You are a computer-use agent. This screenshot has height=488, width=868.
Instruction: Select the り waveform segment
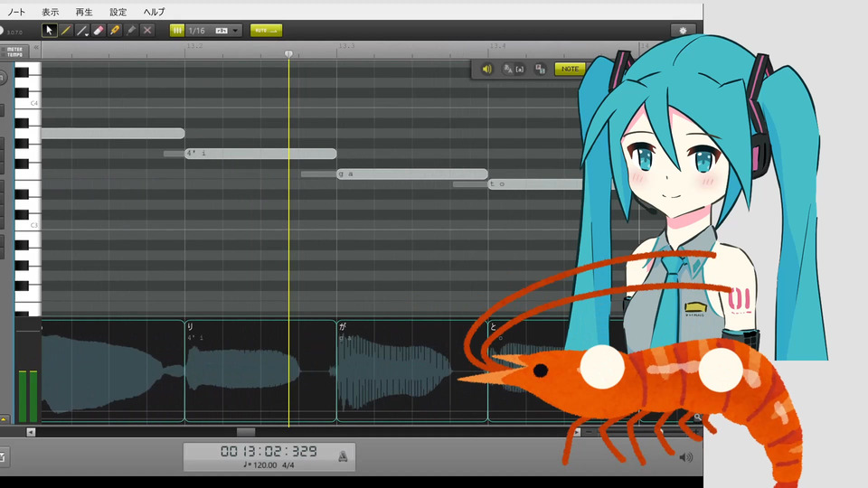point(260,371)
